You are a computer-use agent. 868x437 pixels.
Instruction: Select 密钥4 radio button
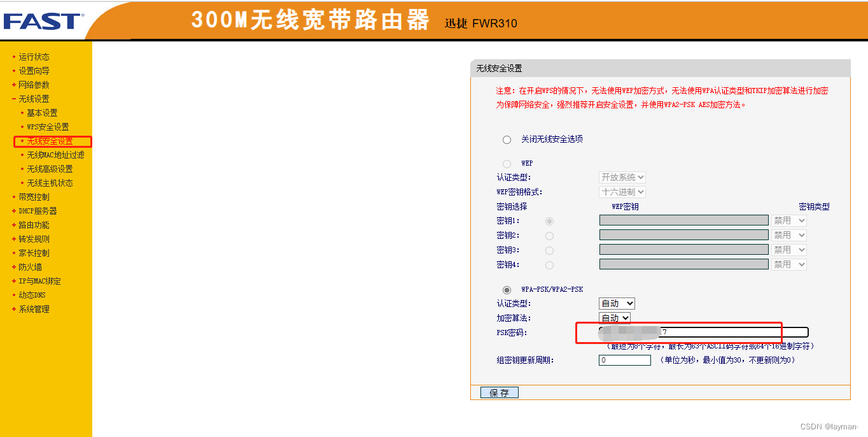pyautogui.click(x=549, y=265)
